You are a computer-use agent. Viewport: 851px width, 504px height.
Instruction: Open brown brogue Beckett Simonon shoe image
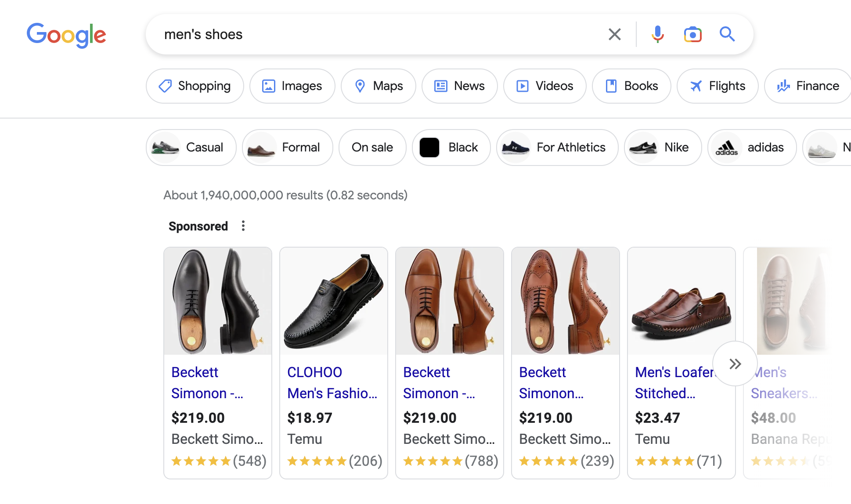coord(566,301)
